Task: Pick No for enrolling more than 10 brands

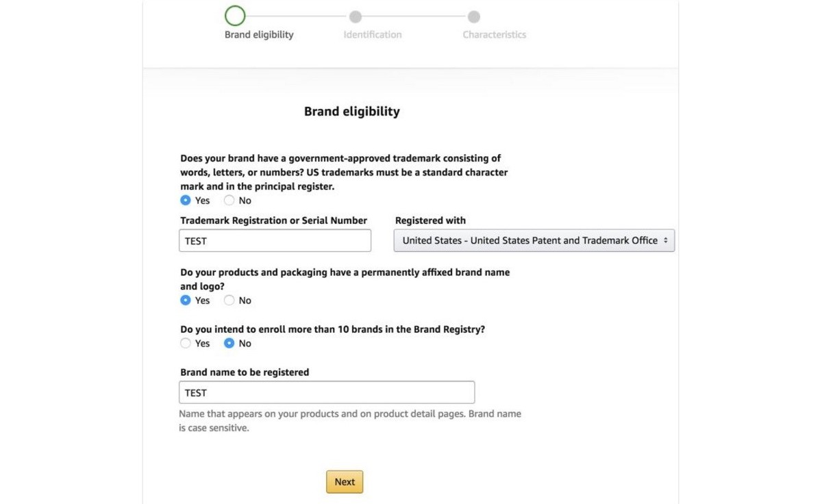Action: pos(229,344)
